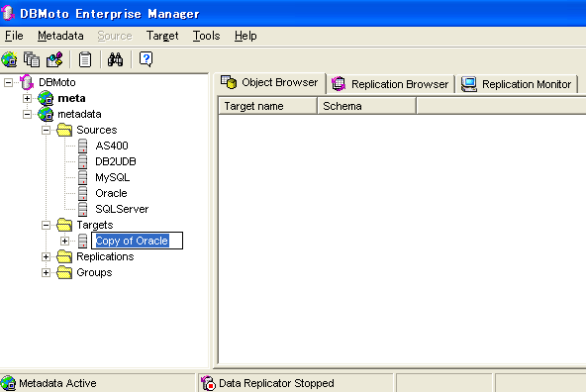Expand the Replications folder
This screenshot has height=392, width=586.
point(46,256)
